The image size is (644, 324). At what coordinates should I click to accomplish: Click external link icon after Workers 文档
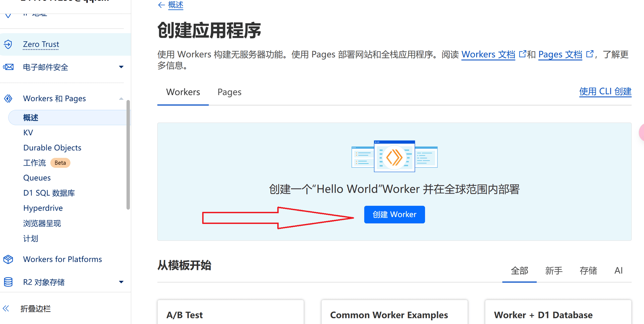click(522, 54)
